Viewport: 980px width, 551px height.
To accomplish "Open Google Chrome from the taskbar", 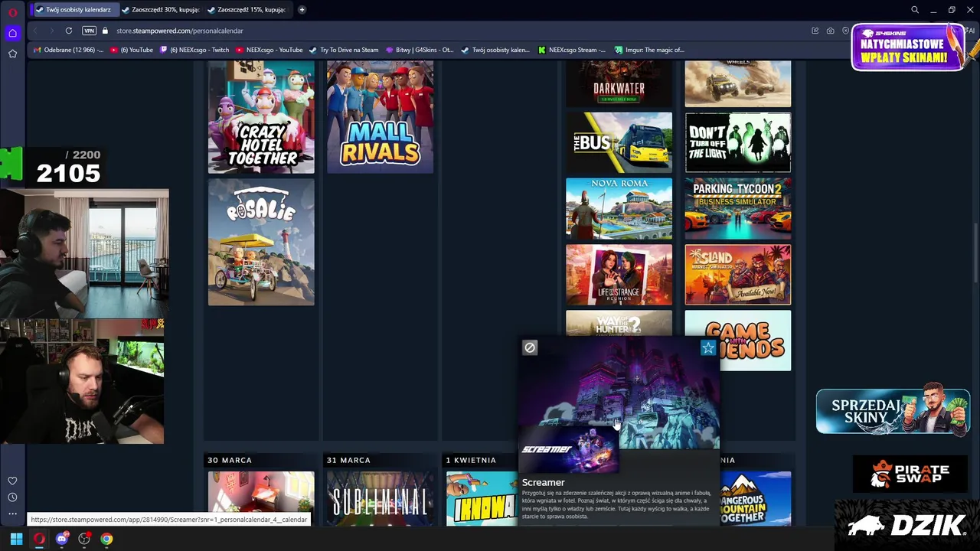I will click(106, 539).
